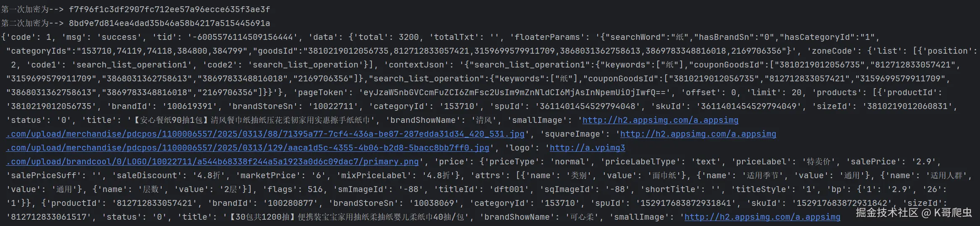Open the squareImage h2.appsimg.com link

point(698,134)
